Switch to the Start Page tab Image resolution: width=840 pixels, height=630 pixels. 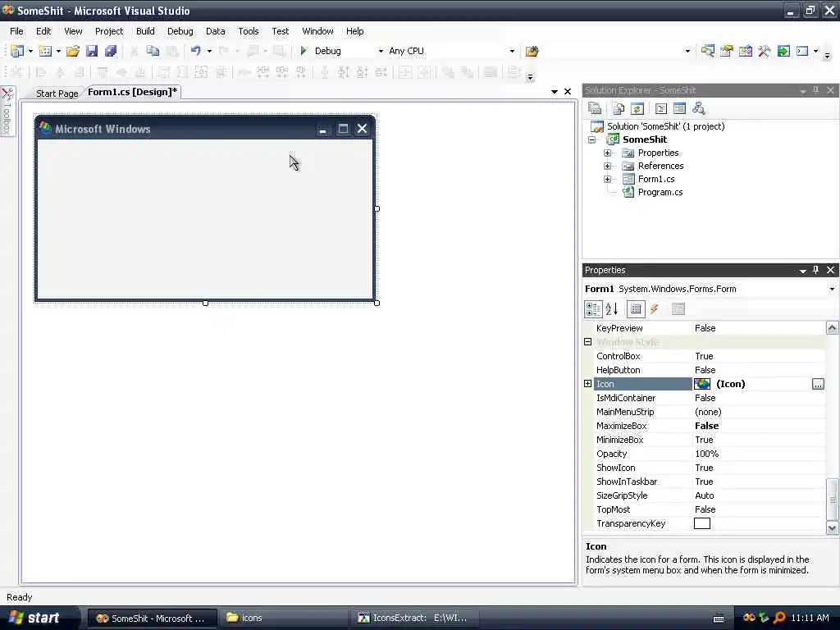pyautogui.click(x=57, y=94)
